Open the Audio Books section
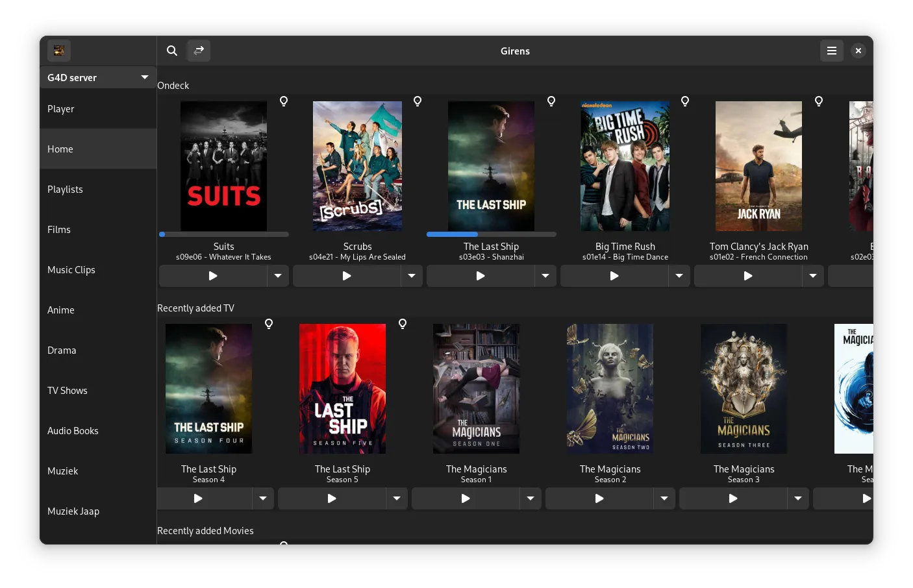Screen dimensions: 913x588 coord(73,431)
